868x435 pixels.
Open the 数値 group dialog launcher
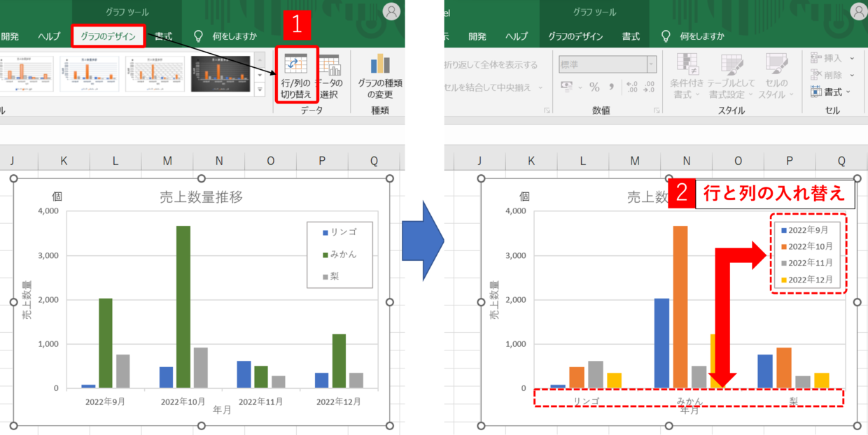point(657,110)
